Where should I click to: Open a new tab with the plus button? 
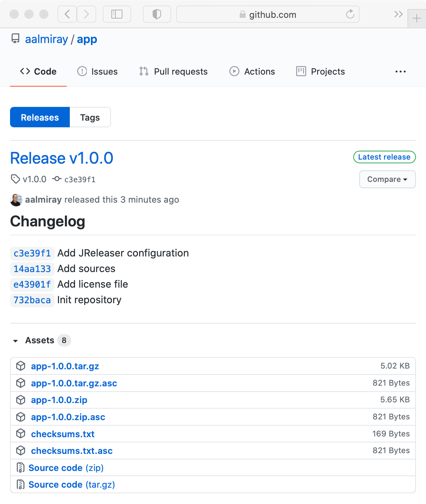[x=417, y=18]
